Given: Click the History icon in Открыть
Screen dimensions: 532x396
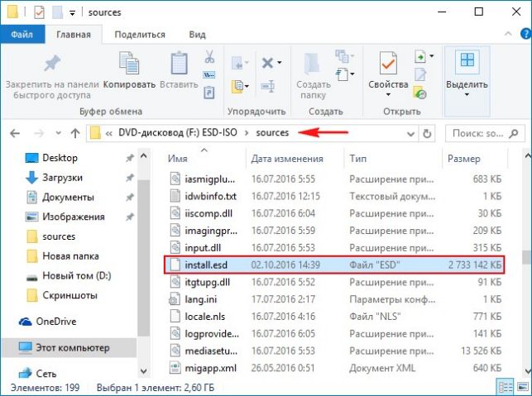Looking at the screenshot, I should pyautogui.click(x=420, y=93).
